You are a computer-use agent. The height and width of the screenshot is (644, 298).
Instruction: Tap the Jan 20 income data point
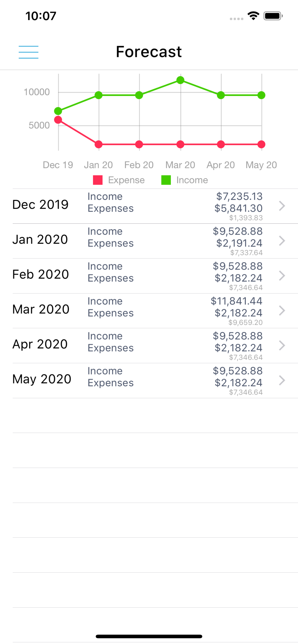[99, 95]
